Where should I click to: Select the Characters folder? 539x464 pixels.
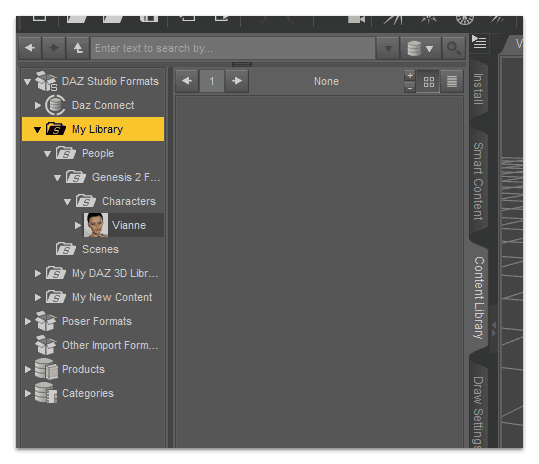(129, 201)
